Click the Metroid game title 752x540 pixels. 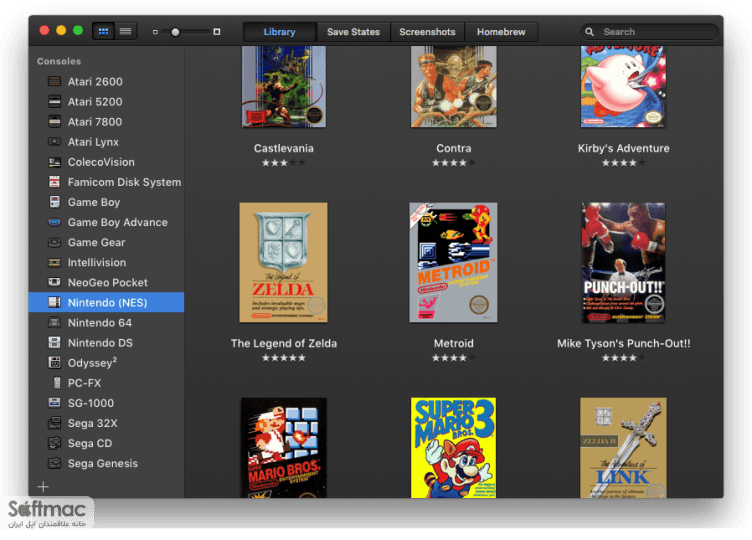pos(454,343)
